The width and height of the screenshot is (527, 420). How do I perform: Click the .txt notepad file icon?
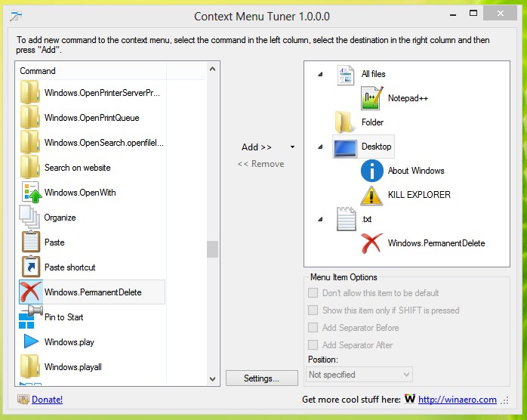click(x=347, y=219)
